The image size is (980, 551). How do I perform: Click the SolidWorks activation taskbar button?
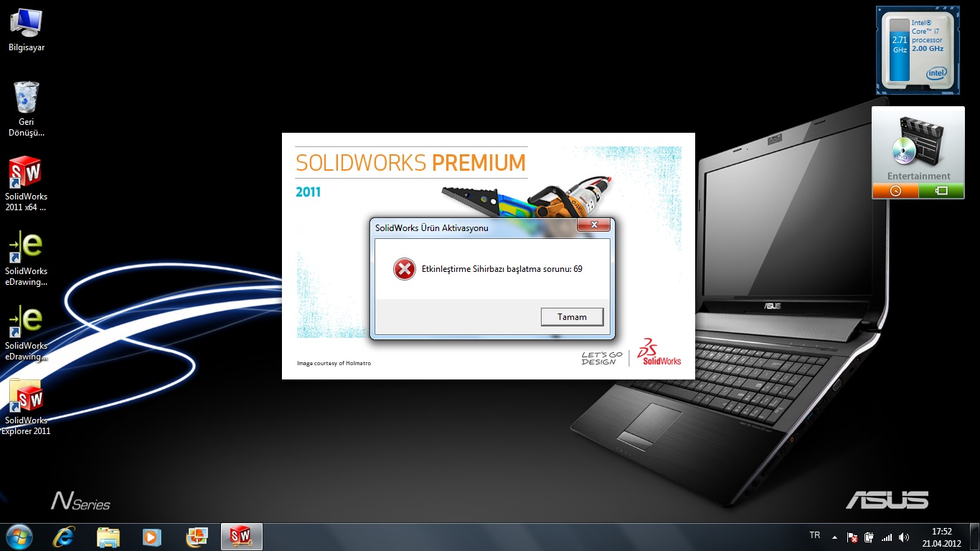point(241,537)
